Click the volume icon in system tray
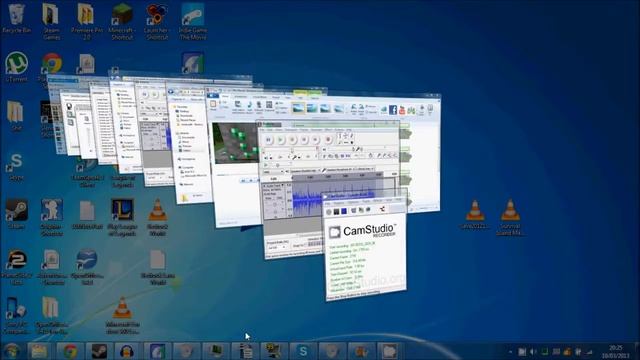 coord(533,352)
